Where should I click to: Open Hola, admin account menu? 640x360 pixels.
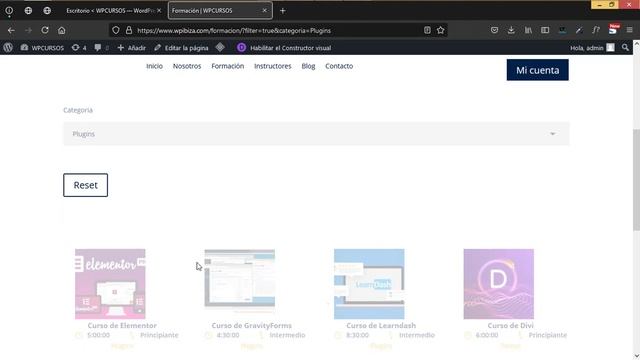point(592,48)
